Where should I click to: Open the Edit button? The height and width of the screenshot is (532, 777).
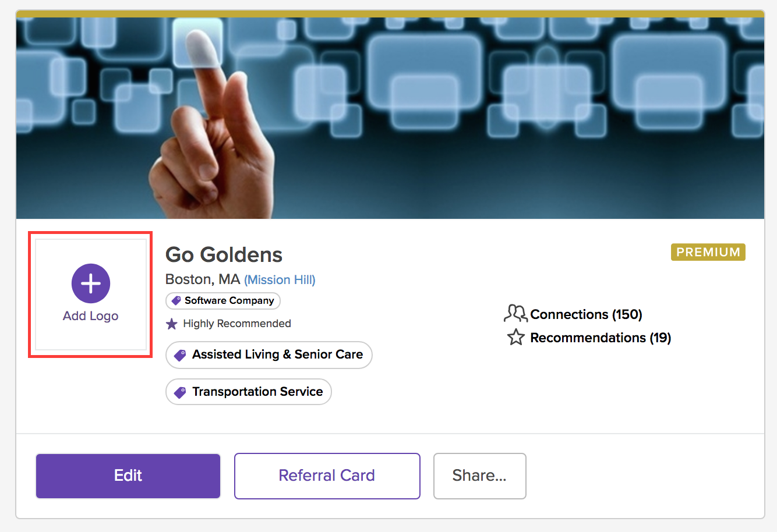click(x=128, y=476)
